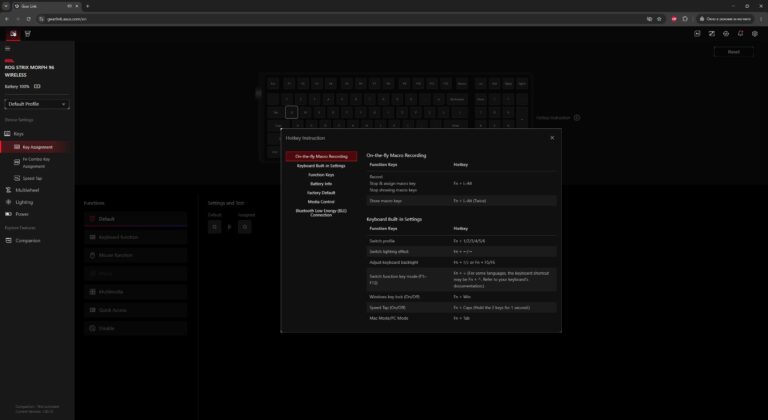This screenshot has width=768, height=420.
Task: Select the Media Control tab in the dialog
Action: [321, 202]
